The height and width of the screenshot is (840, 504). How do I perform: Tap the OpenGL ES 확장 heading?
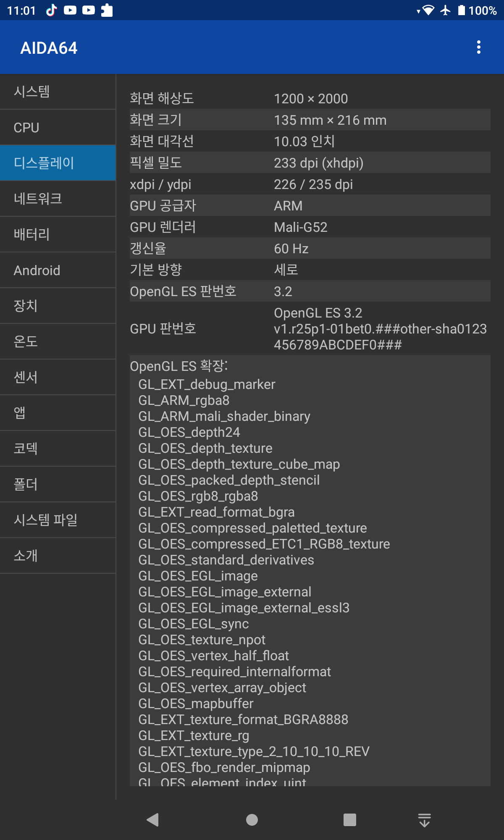[x=179, y=366]
